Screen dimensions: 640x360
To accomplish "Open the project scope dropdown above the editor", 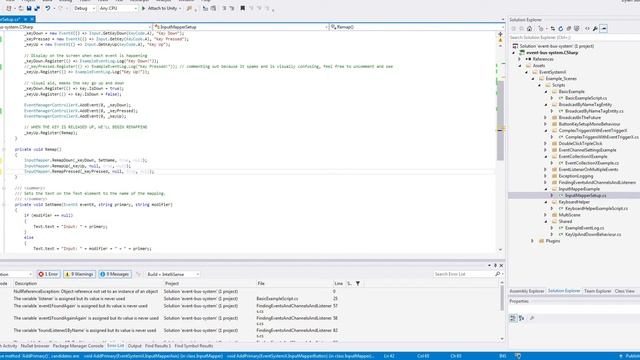I will click(x=76, y=27).
